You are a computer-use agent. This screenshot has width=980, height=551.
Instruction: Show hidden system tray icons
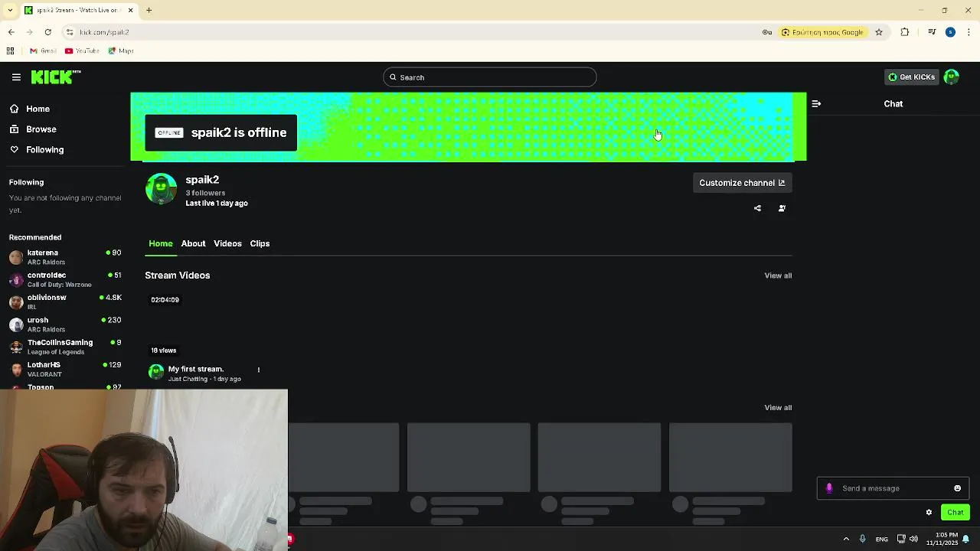[x=846, y=540]
